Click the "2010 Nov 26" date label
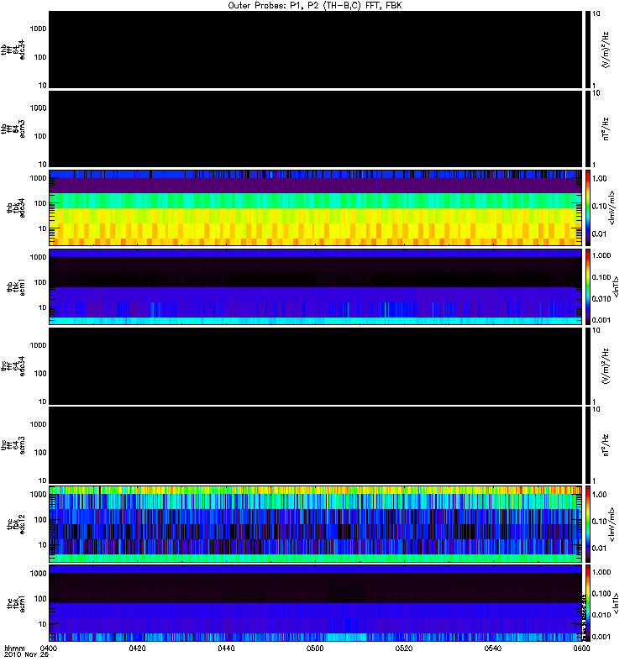The image size is (630, 672). [26, 654]
